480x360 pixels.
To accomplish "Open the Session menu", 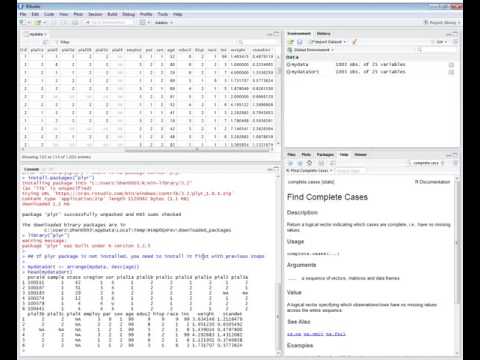I will (95, 14).
